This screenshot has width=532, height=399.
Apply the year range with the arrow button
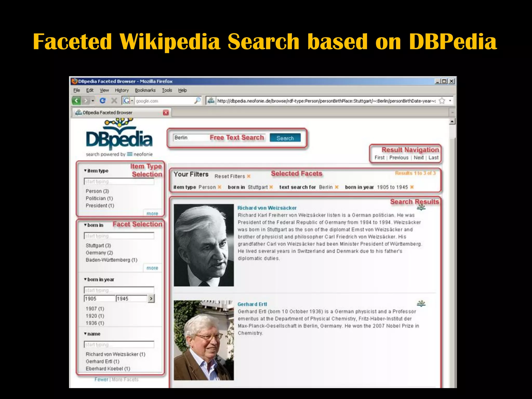151,298
